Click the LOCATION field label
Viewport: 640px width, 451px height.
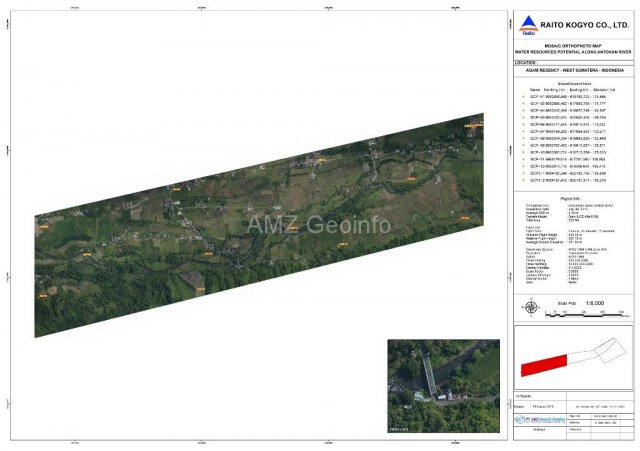526,62
